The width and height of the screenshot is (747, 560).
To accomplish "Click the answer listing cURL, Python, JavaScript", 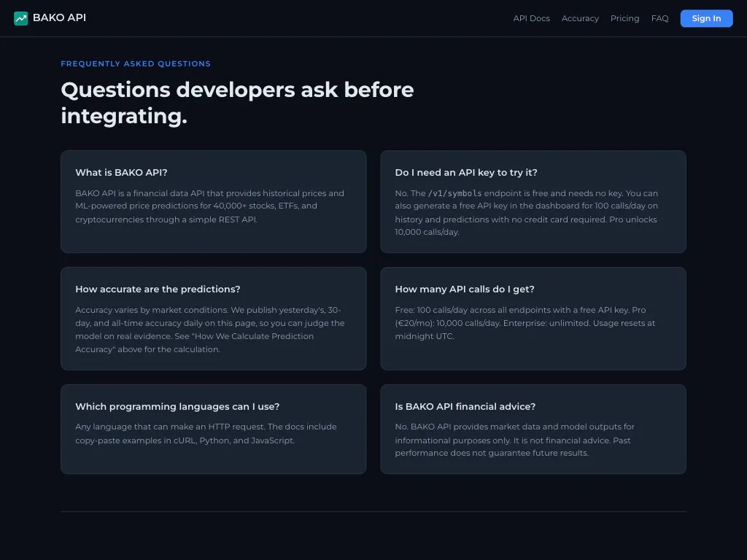I will (x=206, y=433).
